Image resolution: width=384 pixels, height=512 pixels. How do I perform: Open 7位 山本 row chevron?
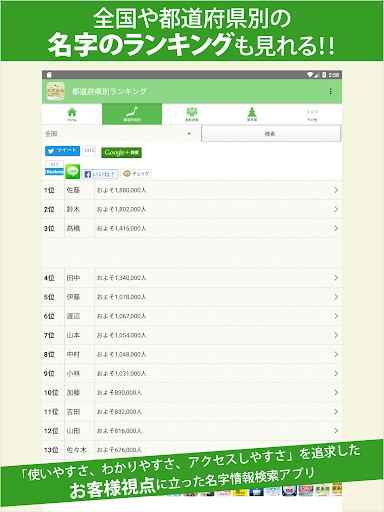click(336, 335)
